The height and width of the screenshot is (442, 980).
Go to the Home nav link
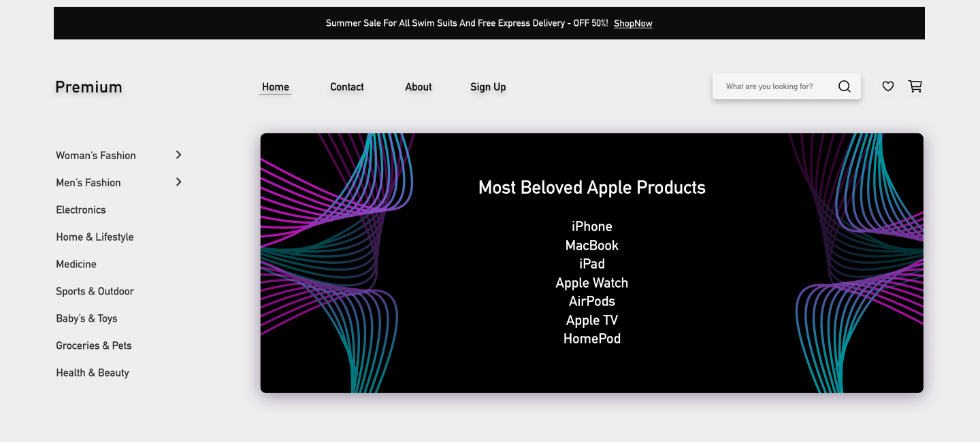pyautogui.click(x=276, y=87)
